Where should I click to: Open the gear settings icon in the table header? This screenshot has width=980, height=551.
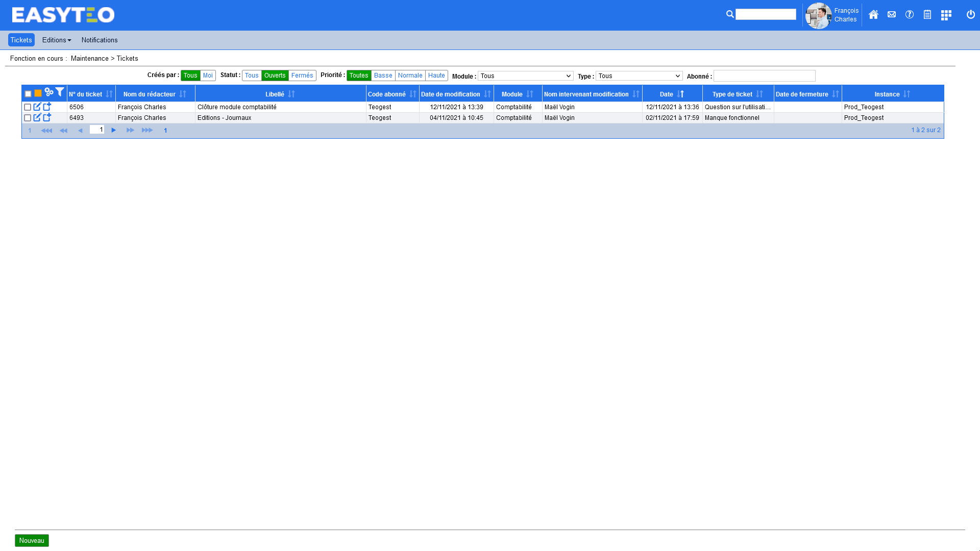pos(49,92)
